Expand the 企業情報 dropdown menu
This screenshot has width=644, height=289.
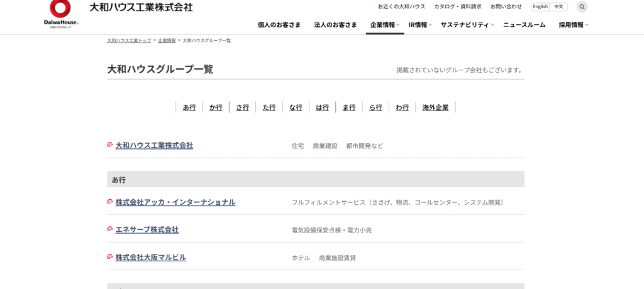click(x=385, y=25)
